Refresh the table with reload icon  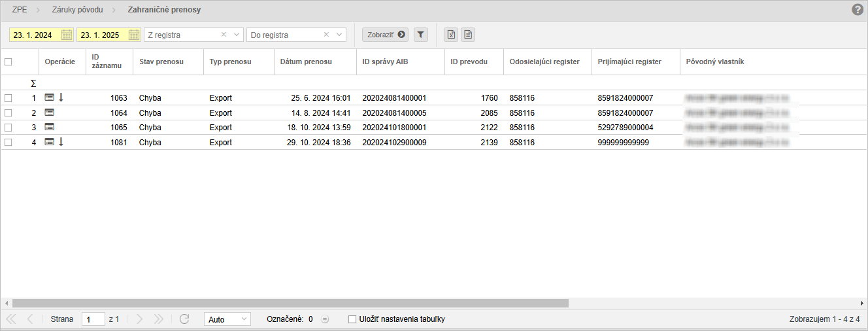pos(184,319)
